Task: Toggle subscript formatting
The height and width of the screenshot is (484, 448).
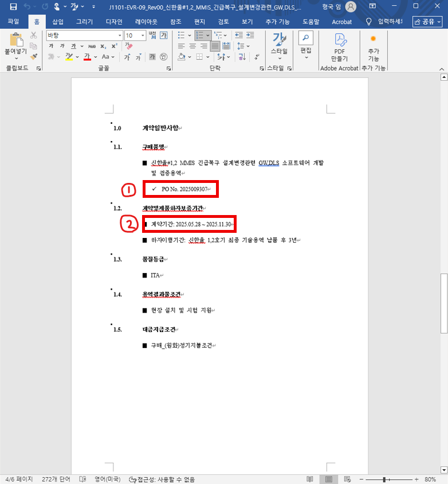Action: point(103,46)
